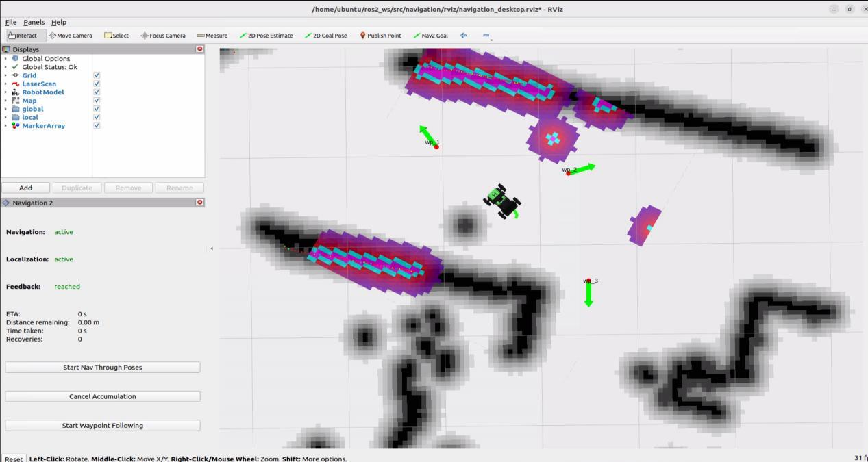Click the minus remove-tool icon
The width and height of the screenshot is (868, 462).
[x=486, y=36]
